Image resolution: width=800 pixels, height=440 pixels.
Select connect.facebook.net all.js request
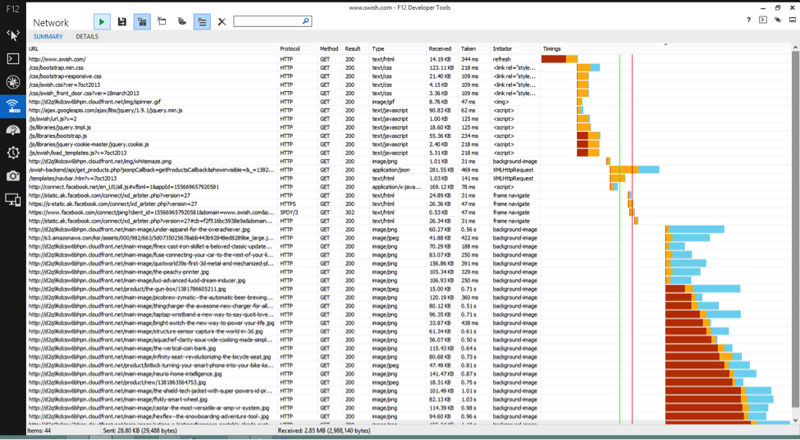(x=409, y=187)
